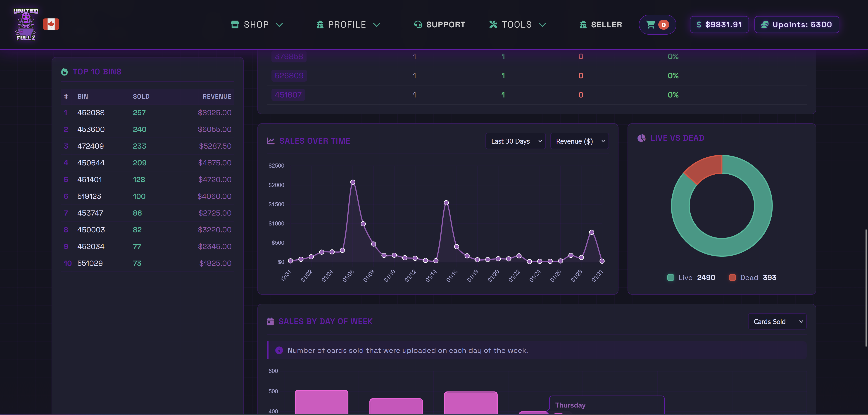Viewport: 868px width, 415px height.
Task: Open the shopping cart icon
Action: click(x=650, y=25)
